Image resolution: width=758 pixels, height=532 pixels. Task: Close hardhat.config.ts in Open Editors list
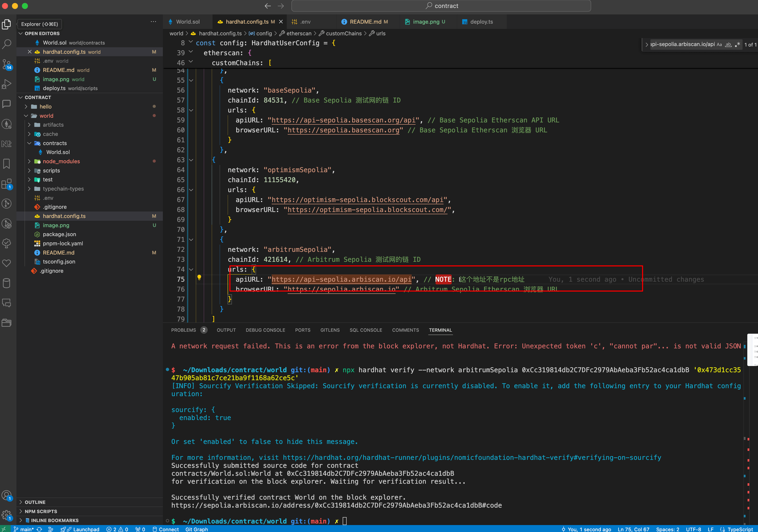(x=30, y=52)
